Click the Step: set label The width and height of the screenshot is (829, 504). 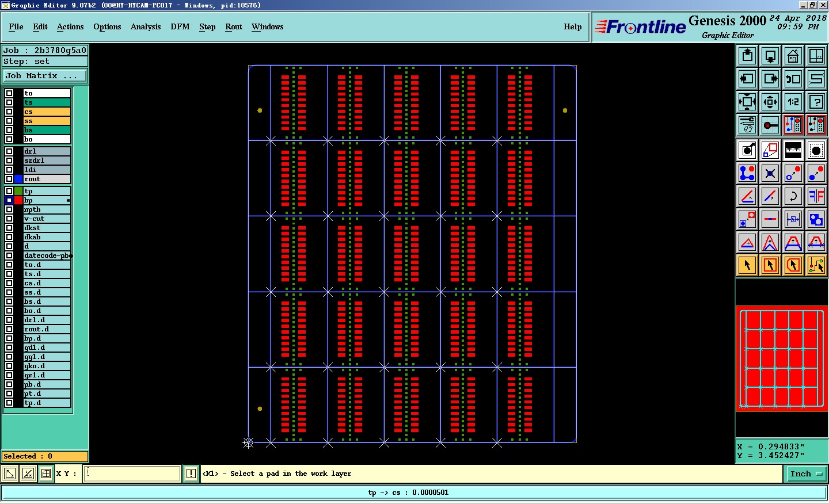(x=45, y=61)
